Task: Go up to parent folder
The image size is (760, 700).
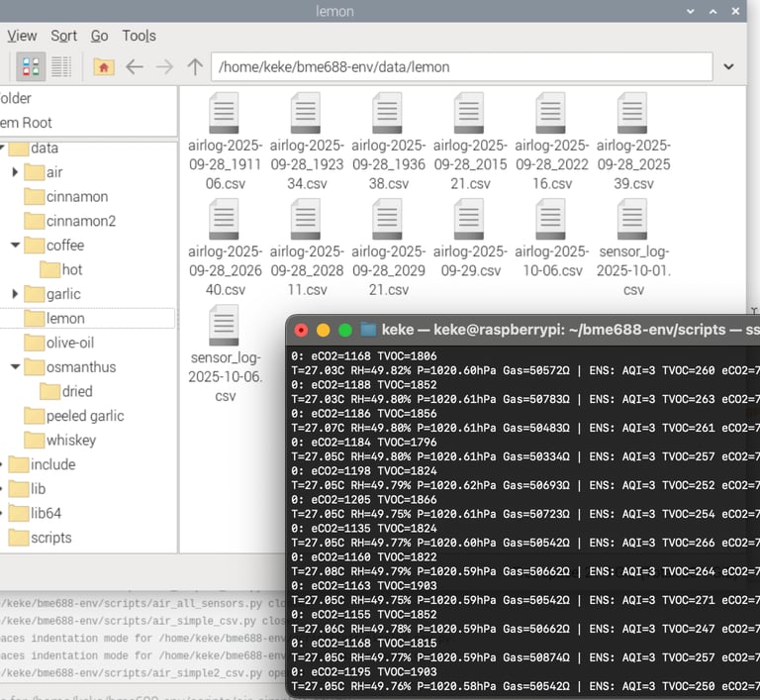Action: pos(195,67)
